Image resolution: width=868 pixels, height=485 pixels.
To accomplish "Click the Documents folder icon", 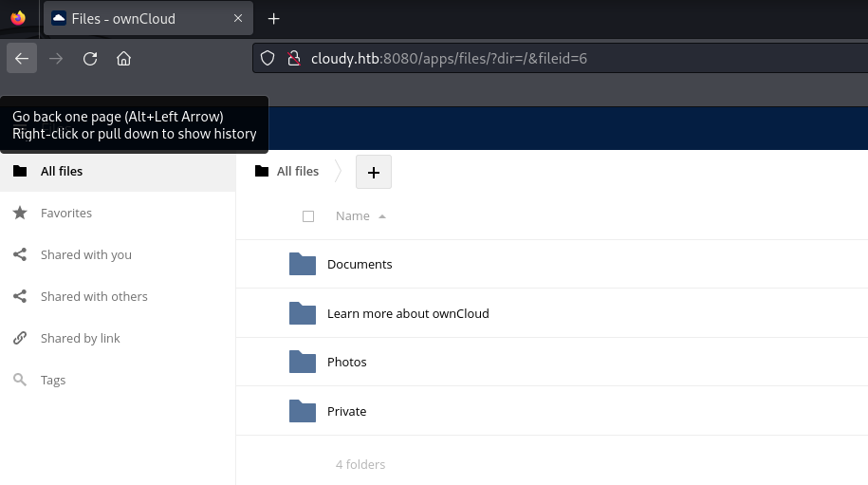I will [x=302, y=264].
